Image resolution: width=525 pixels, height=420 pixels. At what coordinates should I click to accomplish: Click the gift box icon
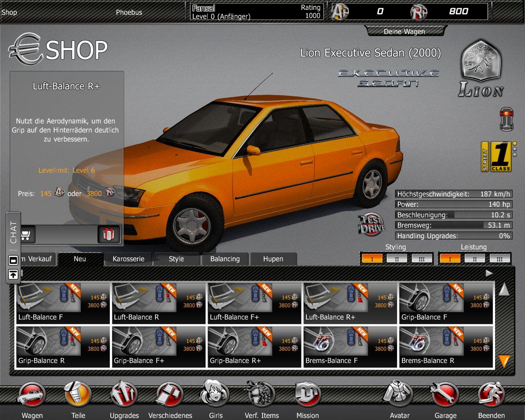coord(109,235)
